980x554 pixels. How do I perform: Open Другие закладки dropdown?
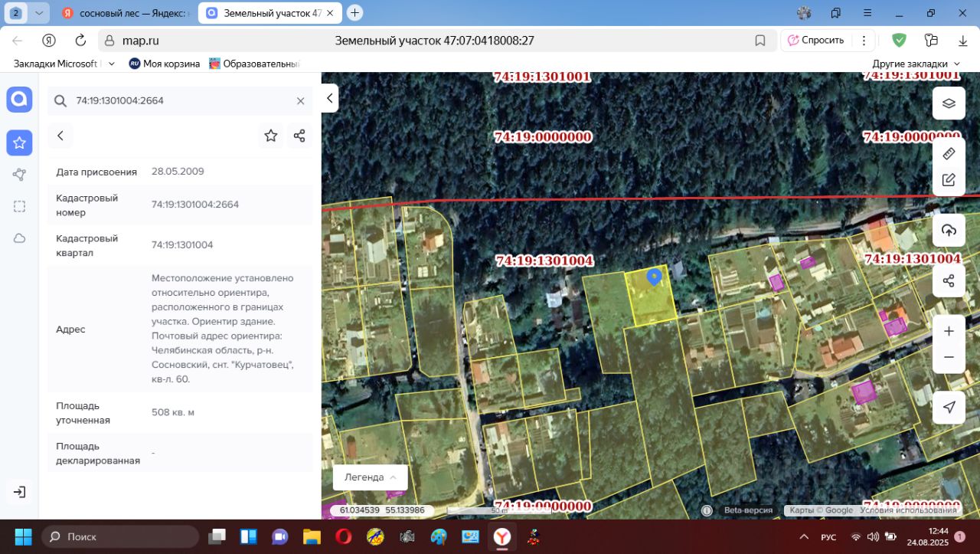[x=915, y=64]
